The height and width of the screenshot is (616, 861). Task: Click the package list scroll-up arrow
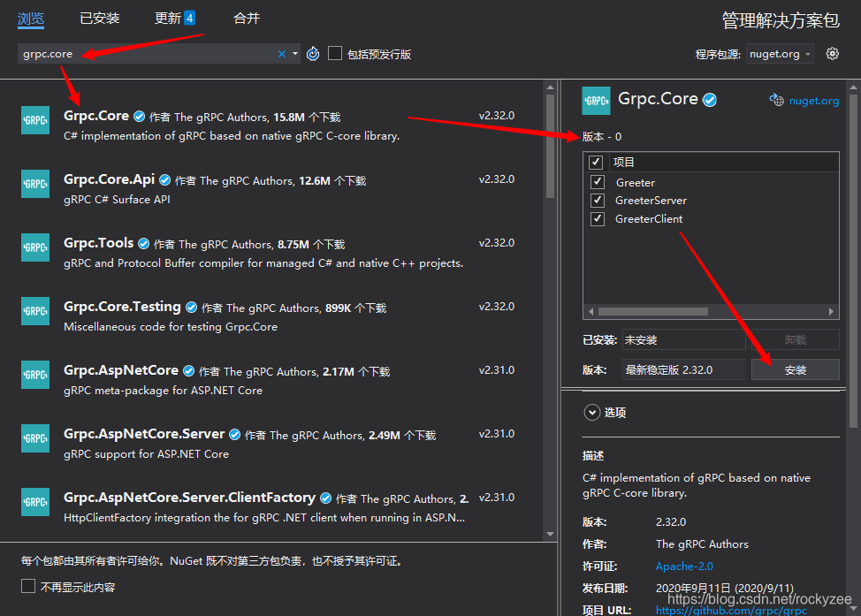tap(550, 87)
